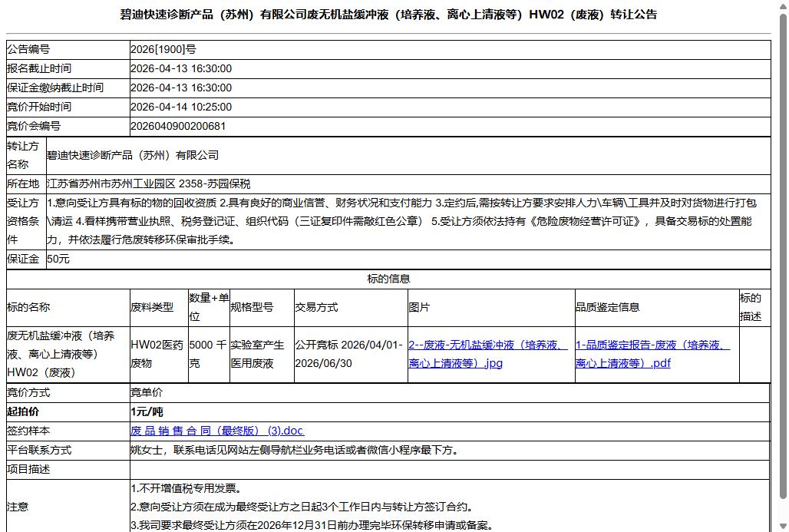Click bidding start time 2026-04-14 10:25:00
789x532 pixels.
coord(181,107)
